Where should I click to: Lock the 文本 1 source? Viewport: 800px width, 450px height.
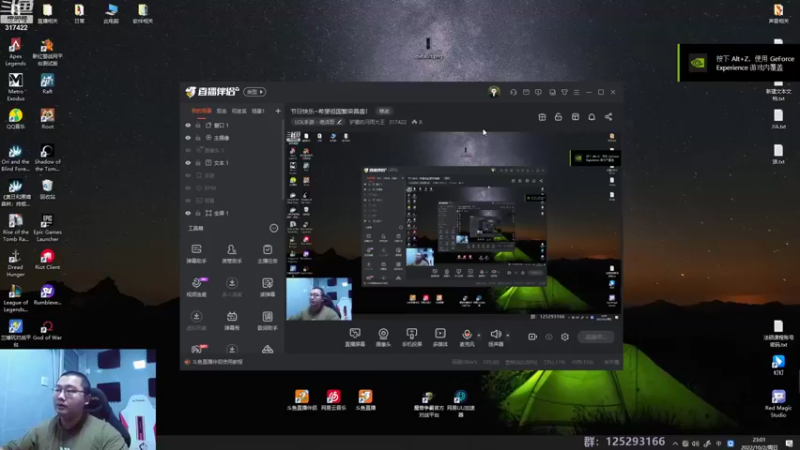coord(198,163)
